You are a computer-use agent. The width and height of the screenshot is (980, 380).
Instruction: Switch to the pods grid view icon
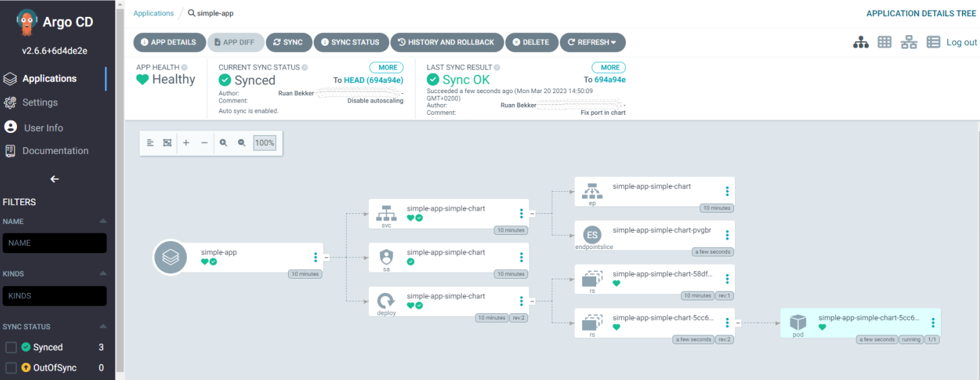[x=884, y=42]
